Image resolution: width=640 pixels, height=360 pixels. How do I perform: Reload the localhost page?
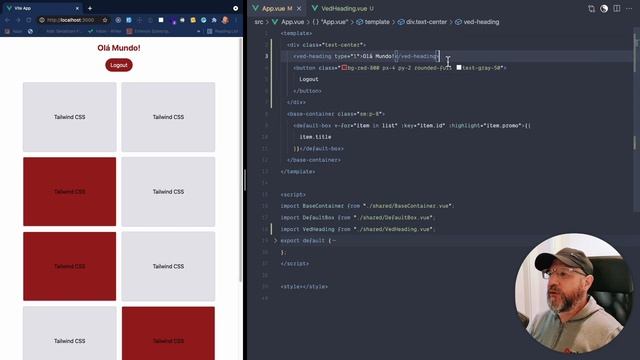29,20
